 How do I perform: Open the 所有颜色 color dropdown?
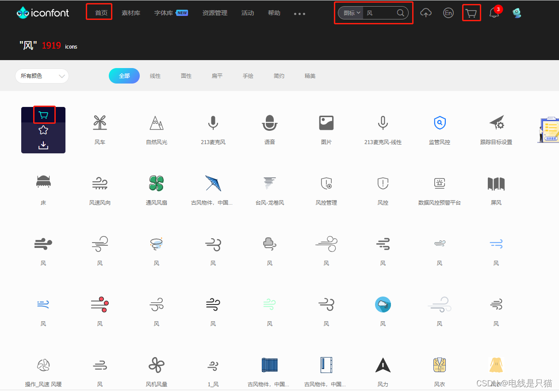pyautogui.click(x=42, y=76)
